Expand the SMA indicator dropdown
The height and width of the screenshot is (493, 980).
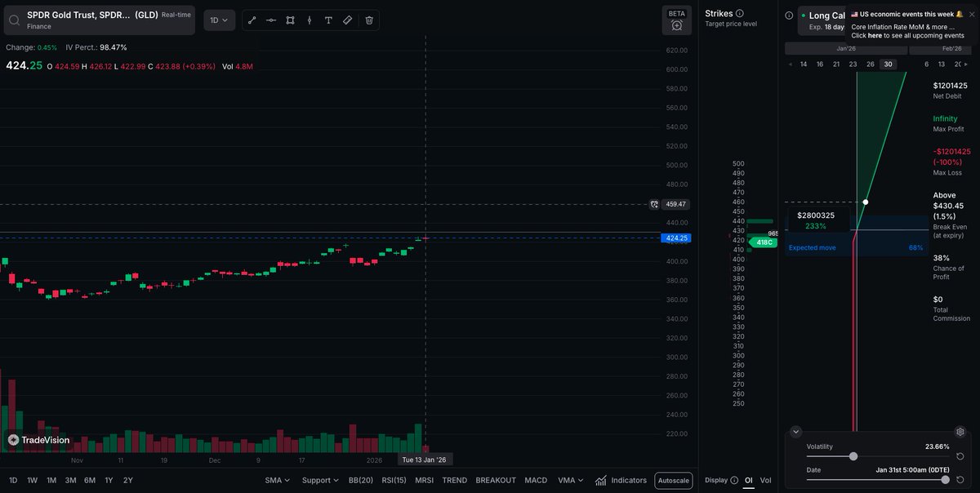tap(278, 481)
